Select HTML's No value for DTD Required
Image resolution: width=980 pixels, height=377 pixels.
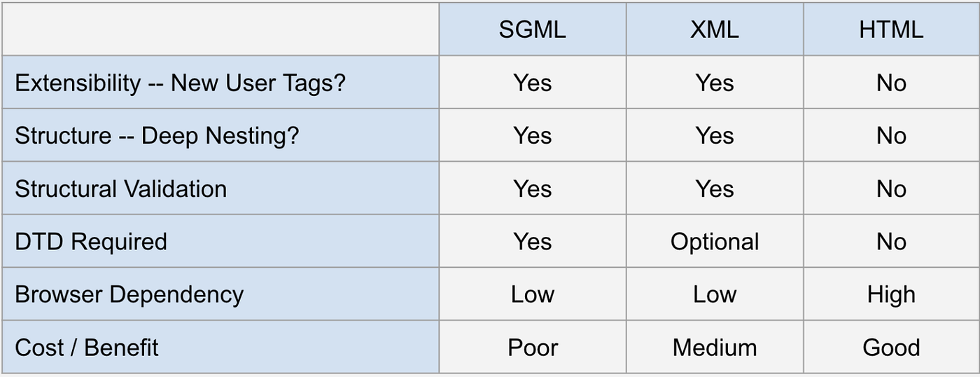click(891, 241)
